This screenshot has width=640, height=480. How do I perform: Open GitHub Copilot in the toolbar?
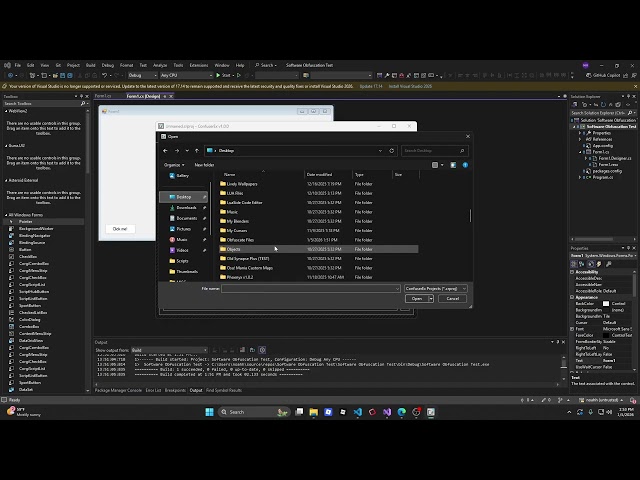pos(603,76)
